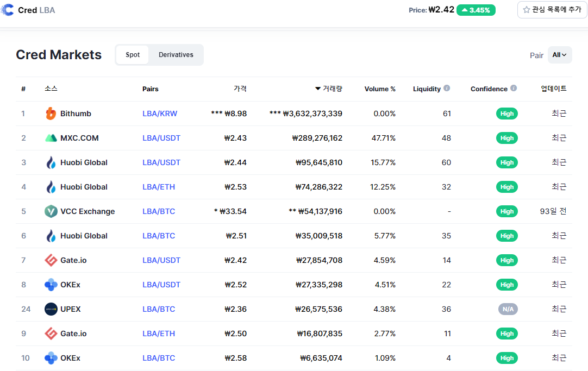Click the row number 24
The height and width of the screenshot is (371, 588).
click(26, 309)
